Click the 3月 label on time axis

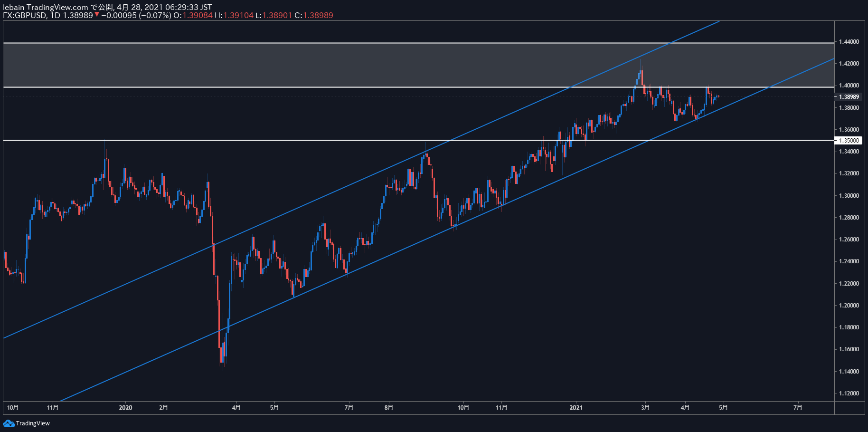(x=645, y=407)
